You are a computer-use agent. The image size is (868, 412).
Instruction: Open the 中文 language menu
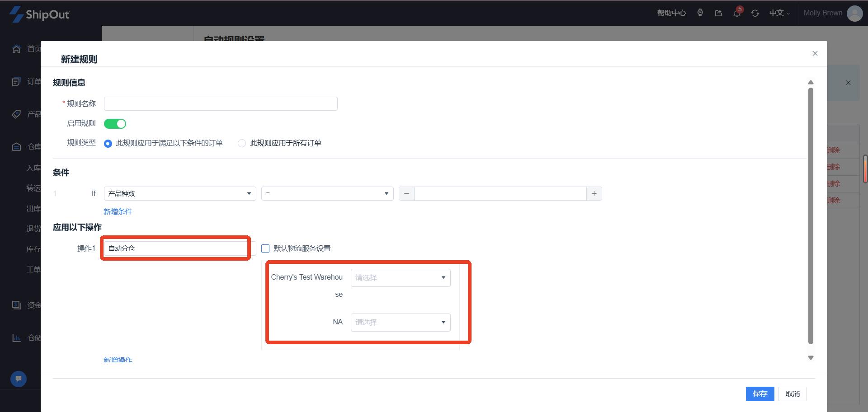pyautogui.click(x=779, y=13)
